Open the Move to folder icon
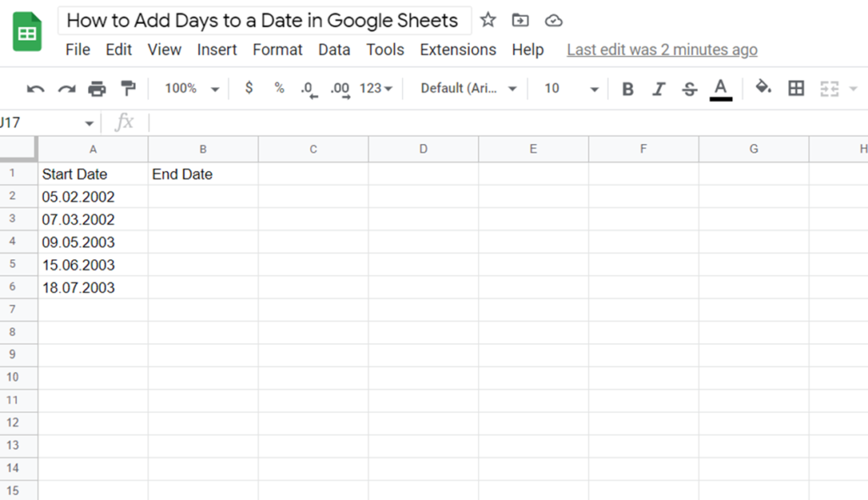 (x=520, y=20)
